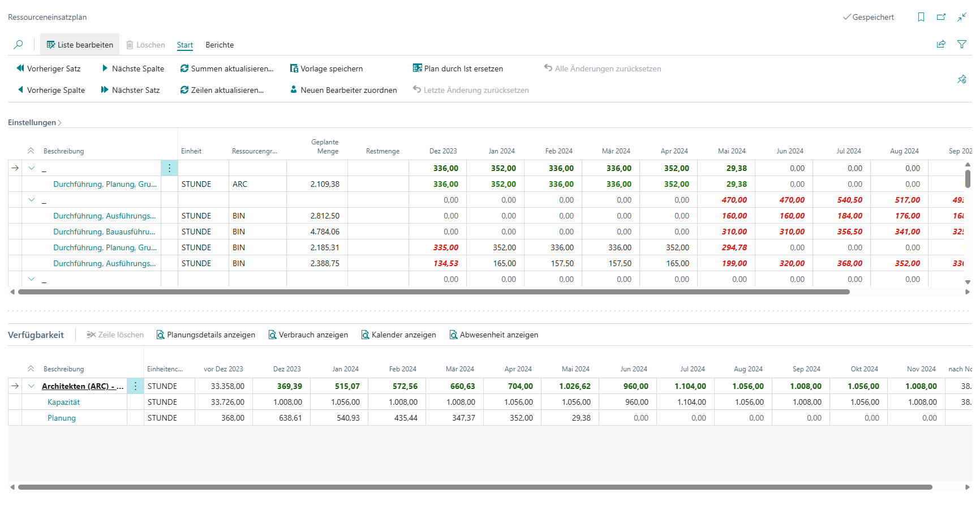Click Letzte Änderung zurücksetzen
Screen dimensions: 980x505
tap(471, 90)
